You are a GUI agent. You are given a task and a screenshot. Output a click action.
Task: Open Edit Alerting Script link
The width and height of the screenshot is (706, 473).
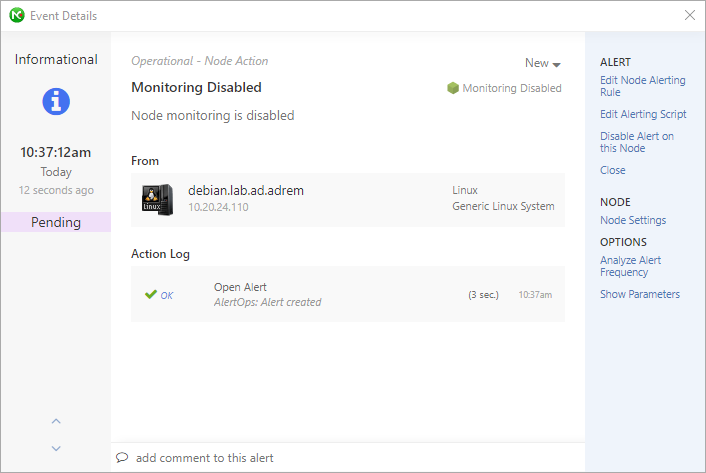click(x=643, y=114)
